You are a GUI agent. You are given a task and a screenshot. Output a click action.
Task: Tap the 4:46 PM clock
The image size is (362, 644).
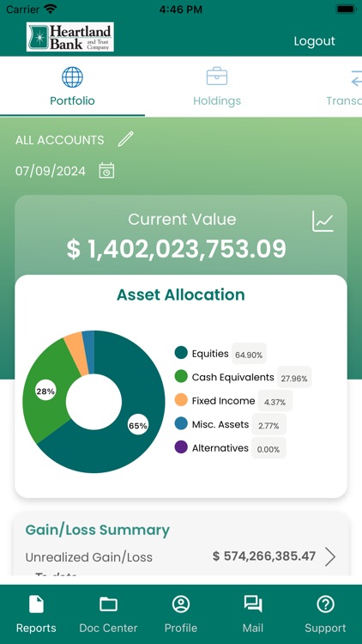181,9
